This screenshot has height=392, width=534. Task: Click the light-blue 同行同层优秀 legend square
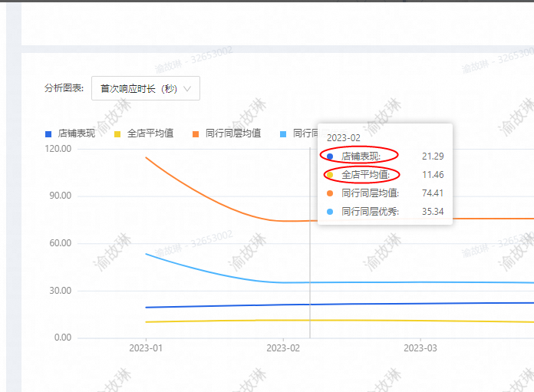coord(283,134)
